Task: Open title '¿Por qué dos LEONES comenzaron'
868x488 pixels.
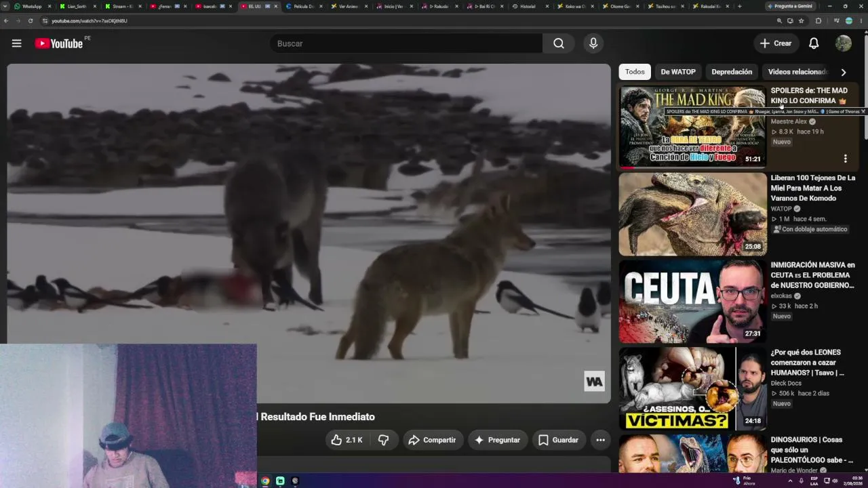Action: coord(808,363)
